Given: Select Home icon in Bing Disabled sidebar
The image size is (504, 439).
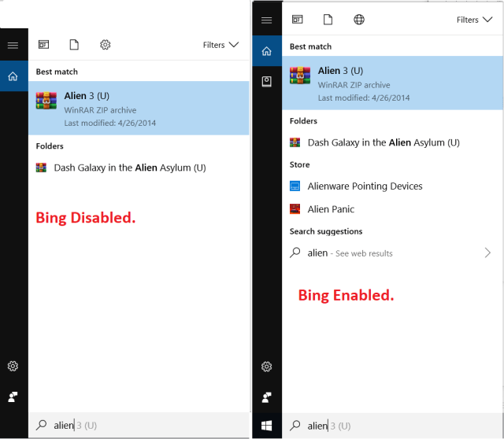Looking at the screenshot, I should tap(13, 76).
